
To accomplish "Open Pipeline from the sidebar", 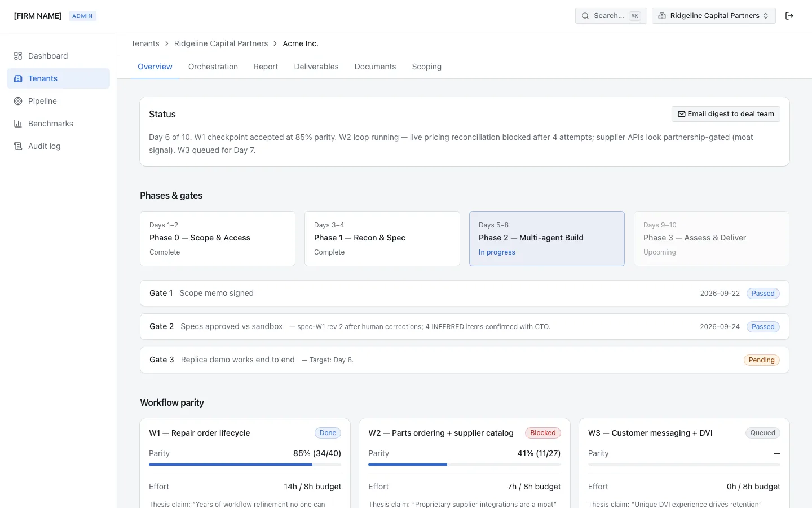I will (x=58, y=101).
